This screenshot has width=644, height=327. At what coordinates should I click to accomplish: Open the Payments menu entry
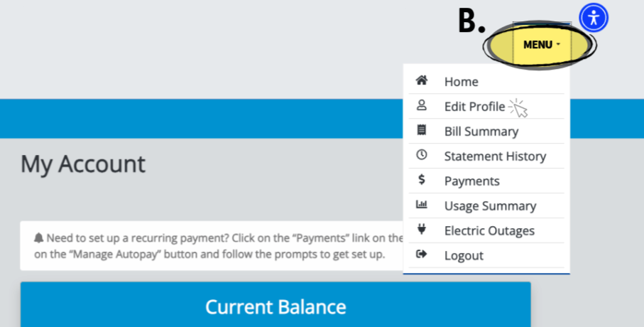(472, 181)
